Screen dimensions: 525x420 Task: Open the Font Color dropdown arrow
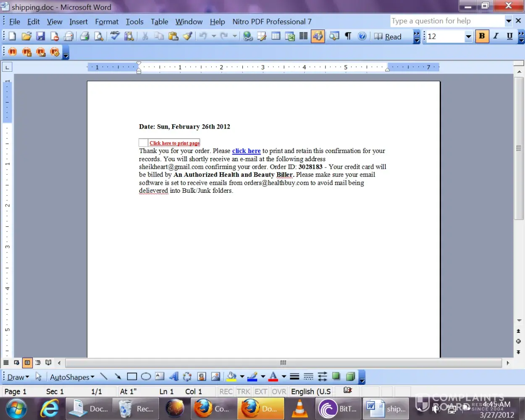click(284, 377)
